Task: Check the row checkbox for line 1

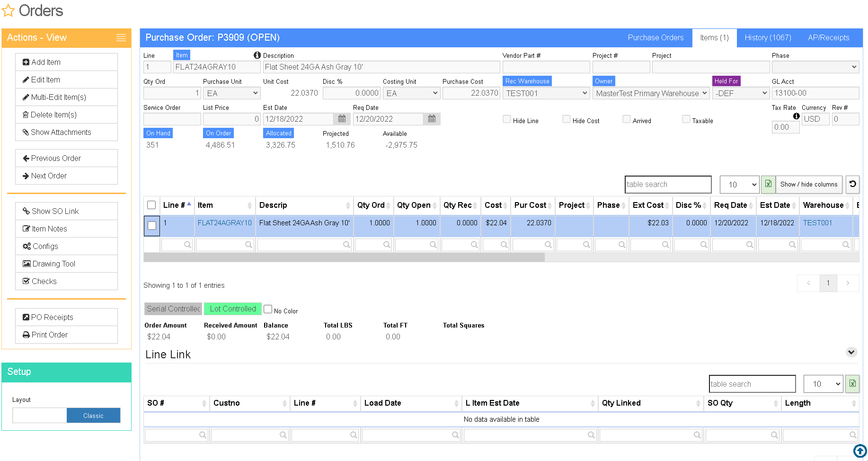Action: coord(152,226)
